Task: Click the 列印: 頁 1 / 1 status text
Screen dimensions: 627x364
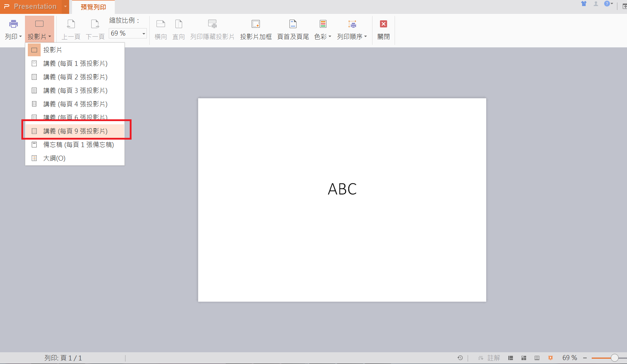Action: [63, 358]
